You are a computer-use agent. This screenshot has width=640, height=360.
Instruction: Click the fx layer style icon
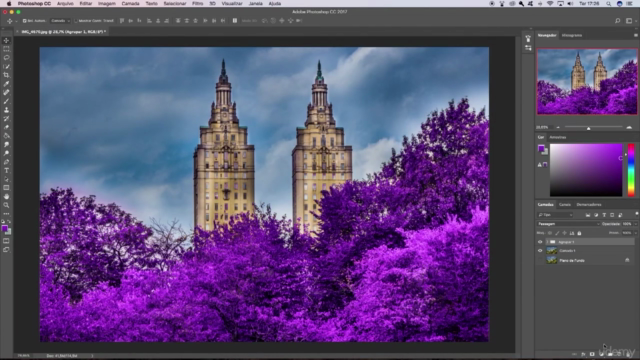pyautogui.click(x=583, y=354)
